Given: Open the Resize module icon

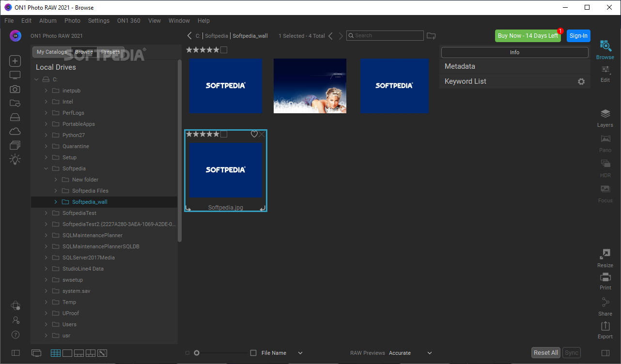Looking at the screenshot, I should 605,254.
